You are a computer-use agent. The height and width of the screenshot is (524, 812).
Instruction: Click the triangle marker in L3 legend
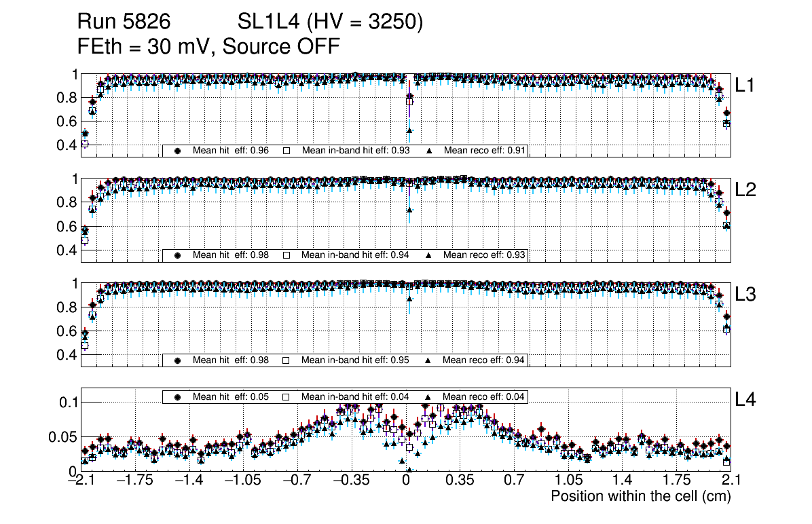428,360
